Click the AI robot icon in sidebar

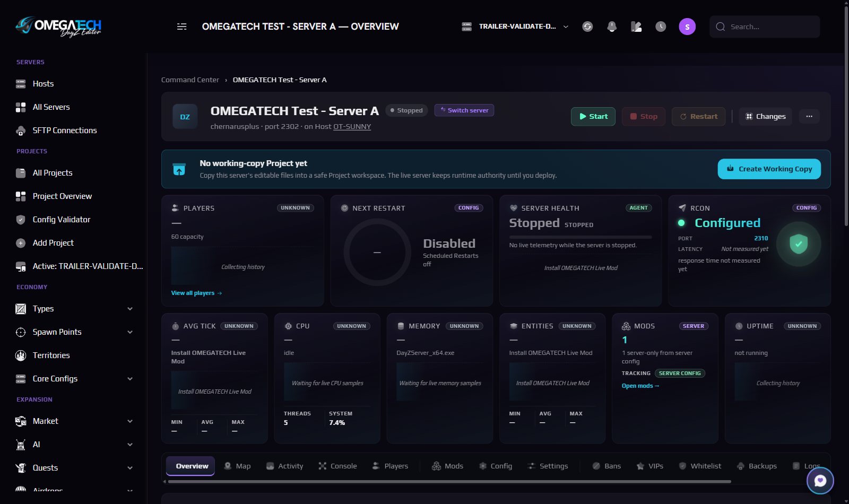click(21, 445)
